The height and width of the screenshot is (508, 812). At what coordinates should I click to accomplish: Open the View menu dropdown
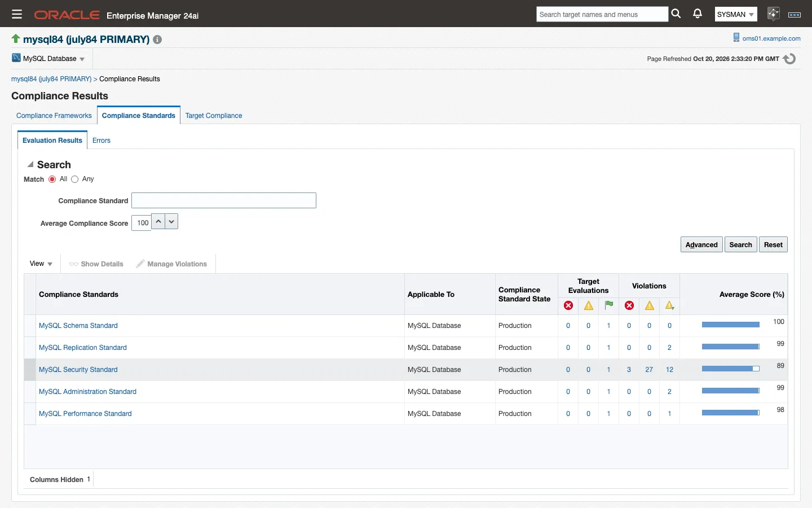41,264
